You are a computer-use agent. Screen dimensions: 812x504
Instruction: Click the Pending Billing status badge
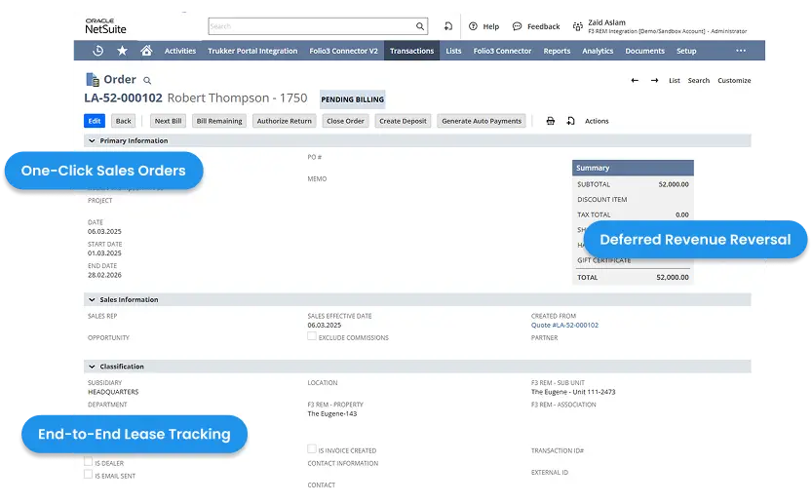[x=353, y=99]
